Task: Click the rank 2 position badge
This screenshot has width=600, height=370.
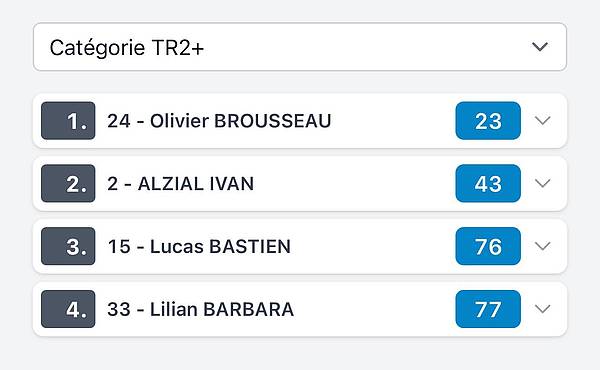Action: tap(68, 183)
